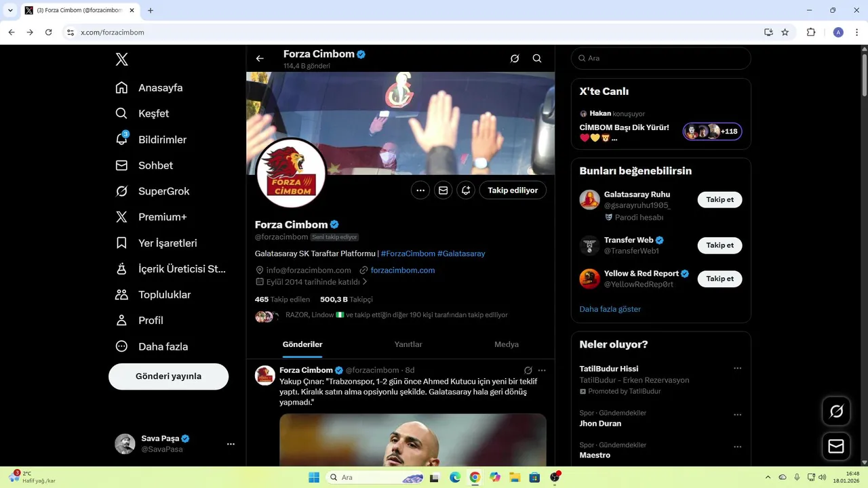Screen dimensions: 868x488
Task: Open Forza Cimbom profile picture
Action: (x=291, y=174)
